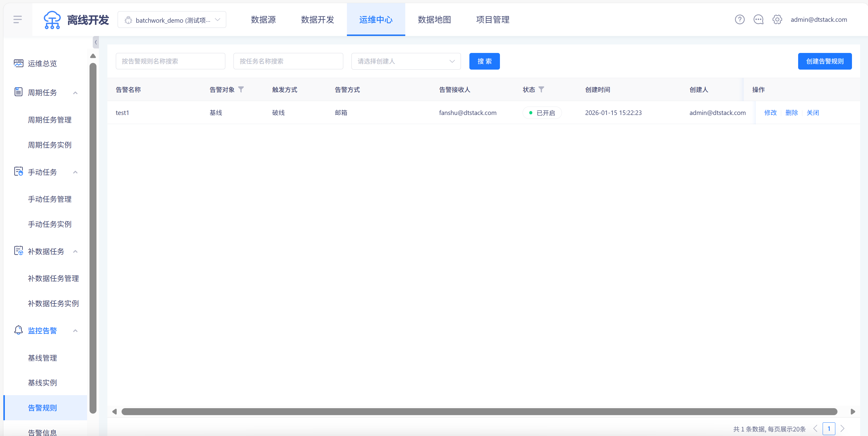The width and height of the screenshot is (868, 436).
Task: Click the 监控告警 bell icon
Action: tap(18, 330)
